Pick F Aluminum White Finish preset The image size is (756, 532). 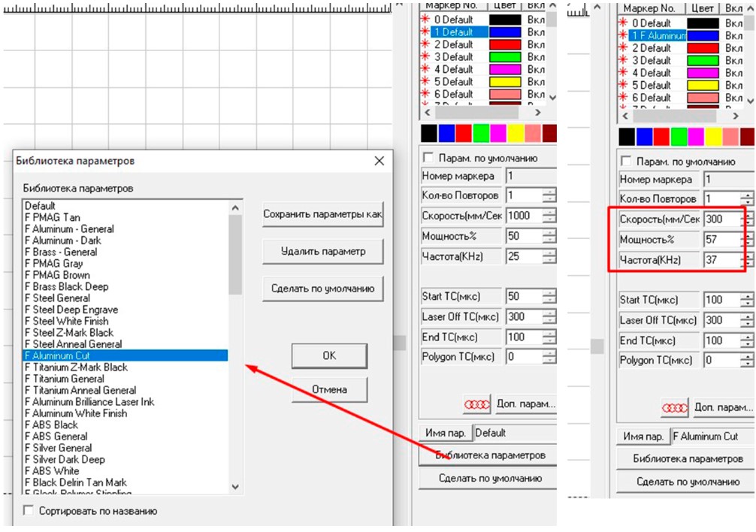tap(76, 413)
